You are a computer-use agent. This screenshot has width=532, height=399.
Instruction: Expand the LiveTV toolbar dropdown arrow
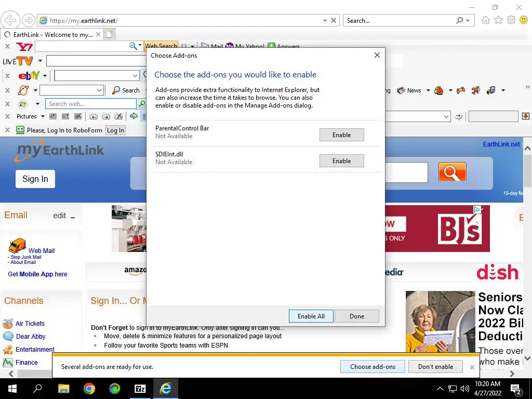40,61
